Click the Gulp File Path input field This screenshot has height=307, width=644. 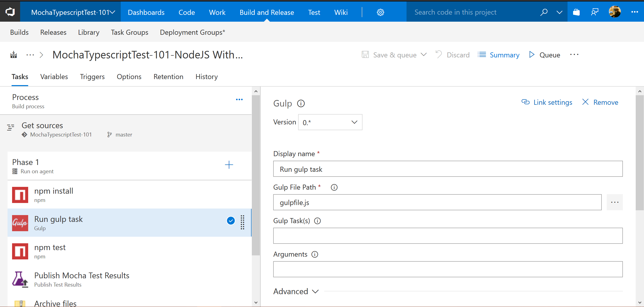click(x=437, y=202)
